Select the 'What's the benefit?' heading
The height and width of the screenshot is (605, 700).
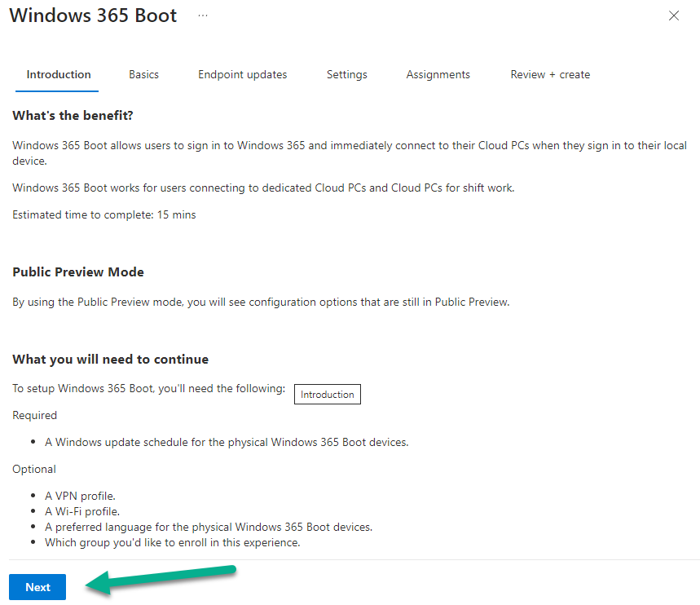pos(73,115)
